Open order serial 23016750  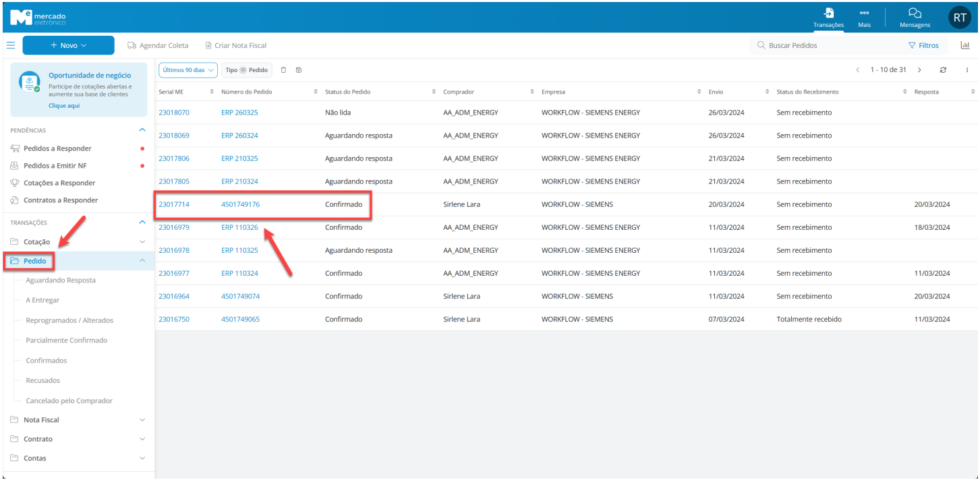(x=174, y=319)
